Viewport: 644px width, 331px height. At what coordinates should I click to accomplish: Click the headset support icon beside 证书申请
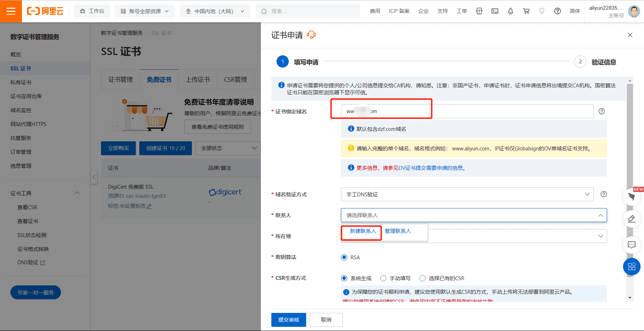point(311,35)
